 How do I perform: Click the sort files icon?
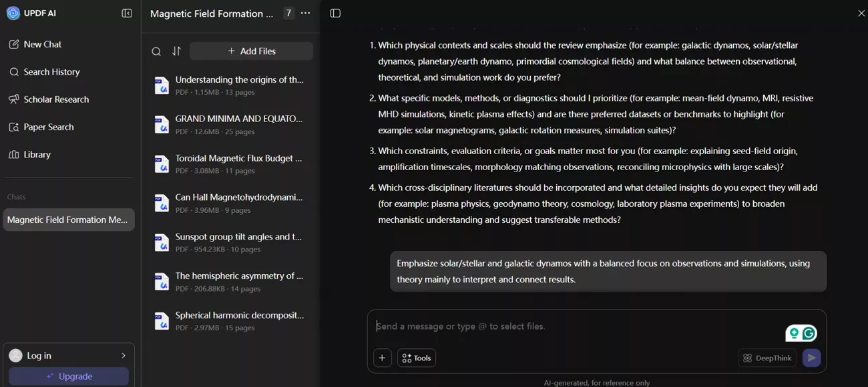176,51
